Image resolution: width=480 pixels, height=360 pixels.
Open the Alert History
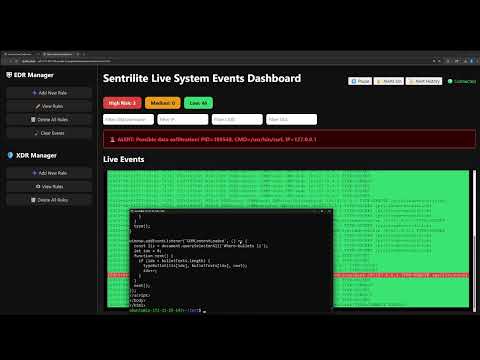[424, 81]
